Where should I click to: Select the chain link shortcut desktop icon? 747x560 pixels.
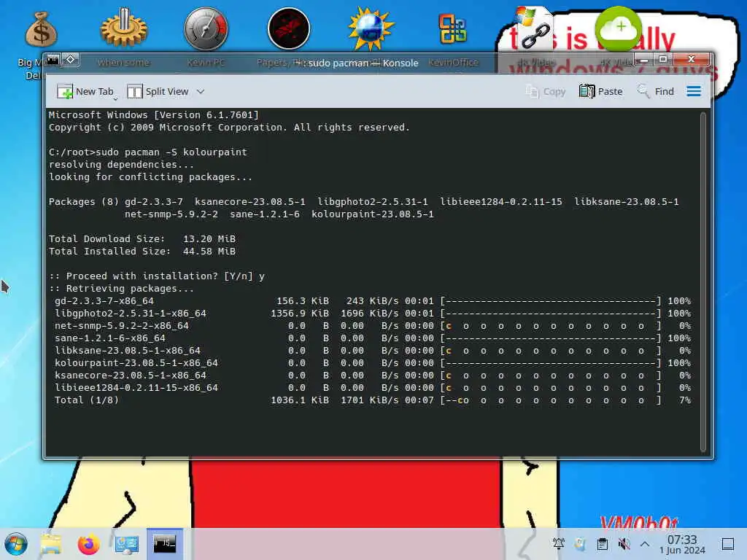(x=533, y=28)
